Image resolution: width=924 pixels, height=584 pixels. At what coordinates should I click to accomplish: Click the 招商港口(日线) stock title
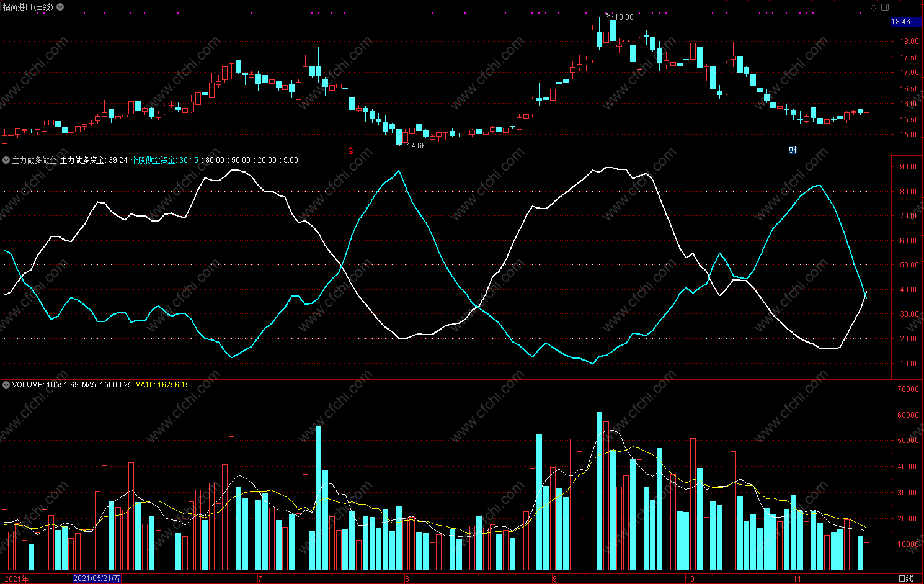click(28, 7)
